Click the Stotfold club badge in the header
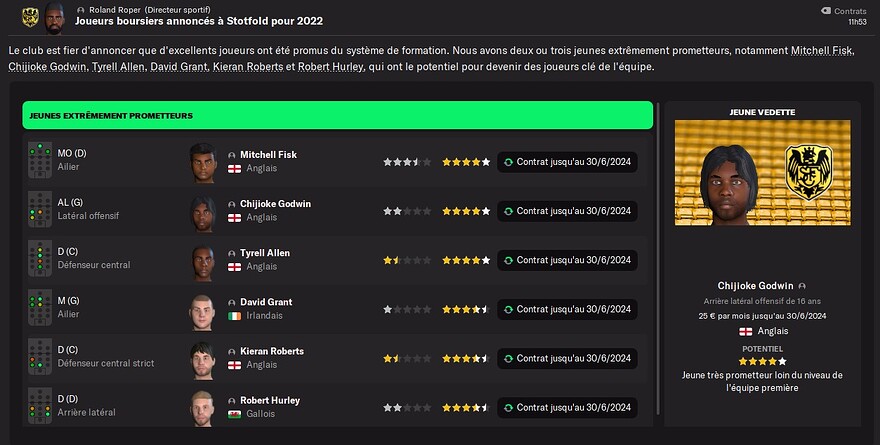 tap(30, 15)
